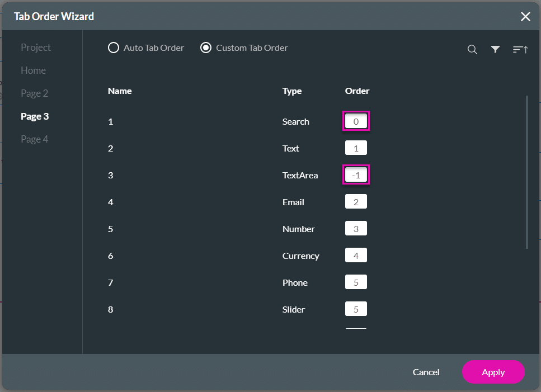Viewport: 541px width, 392px height.
Task: Click the Cancel button
Action: point(426,372)
